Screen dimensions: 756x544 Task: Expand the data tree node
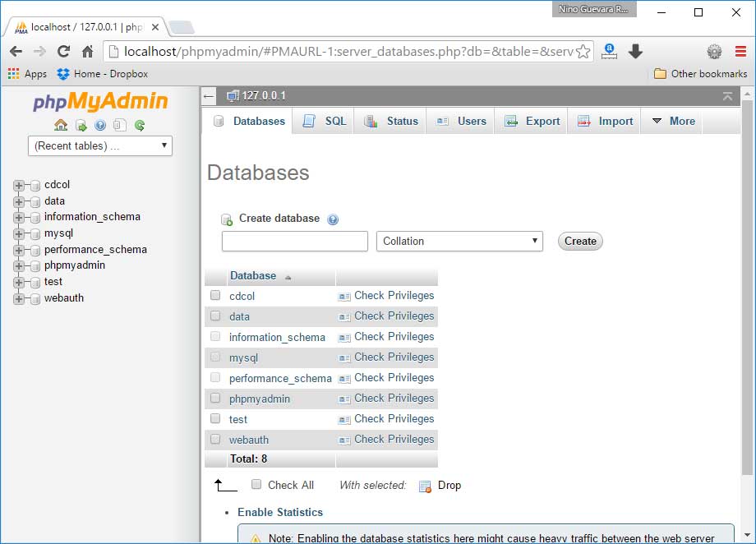click(x=19, y=201)
